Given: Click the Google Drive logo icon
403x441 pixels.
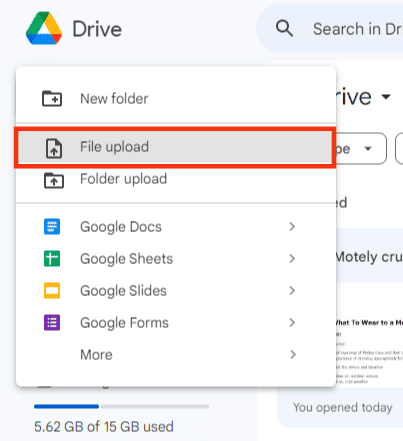Looking at the screenshot, I should (44, 28).
